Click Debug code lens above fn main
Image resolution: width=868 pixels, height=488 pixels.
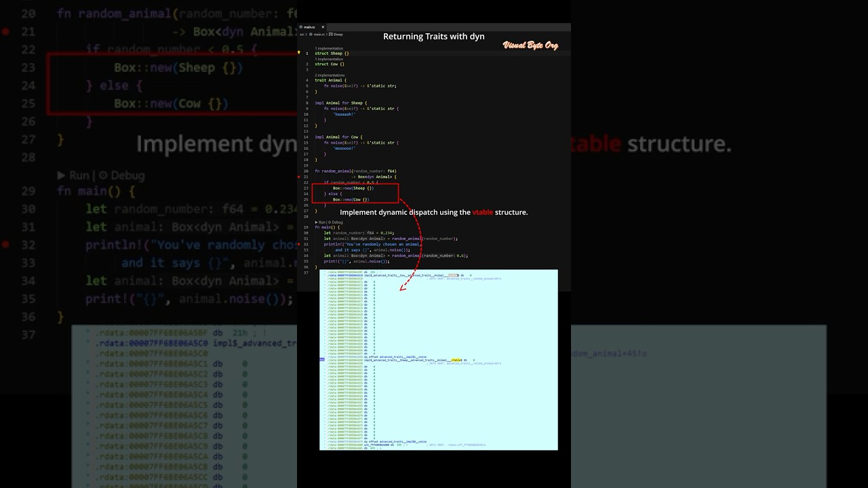click(x=336, y=222)
